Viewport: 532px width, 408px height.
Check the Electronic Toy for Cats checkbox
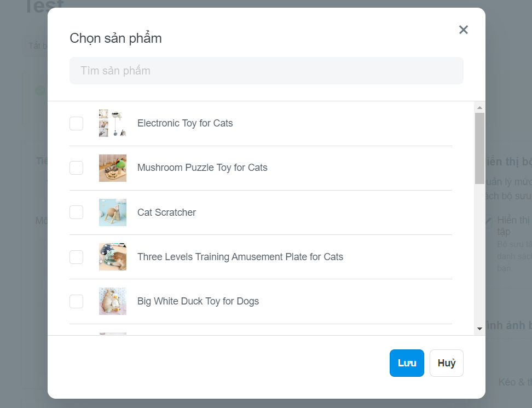click(x=76, y=124)
